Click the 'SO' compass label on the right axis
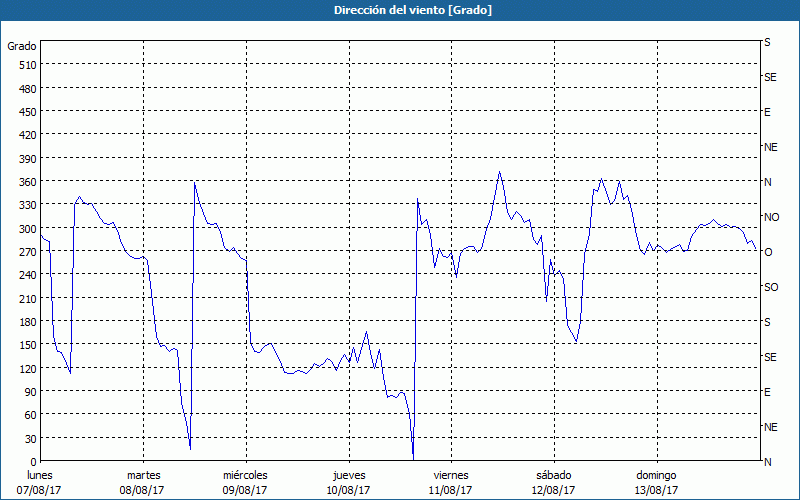Image resolution: width=800 pixels, height=500 pixels. [770, 287]
